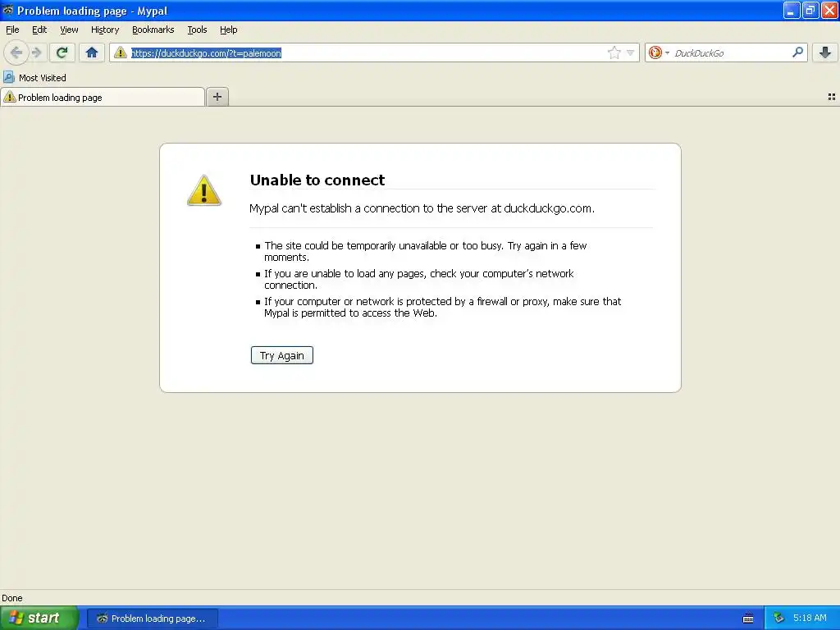Open Most Visited bookmarks folder
The height and width of the screenshot is (630, 840).
(x=34, y=78)
